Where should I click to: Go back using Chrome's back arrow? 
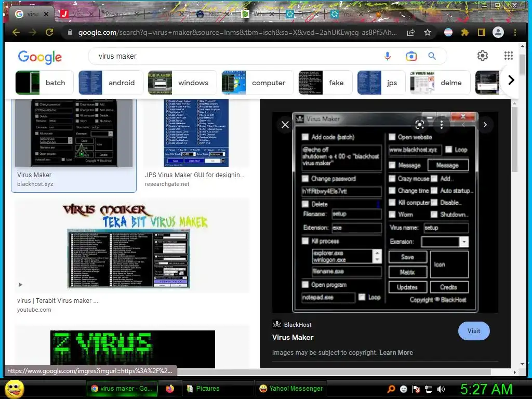(x=16, y=33)
